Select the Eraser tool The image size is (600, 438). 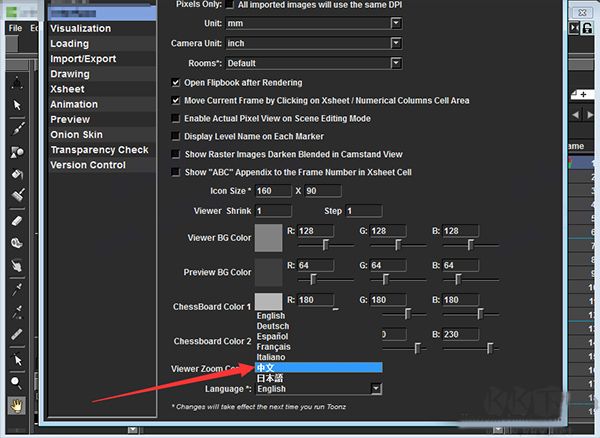(17, 221)
